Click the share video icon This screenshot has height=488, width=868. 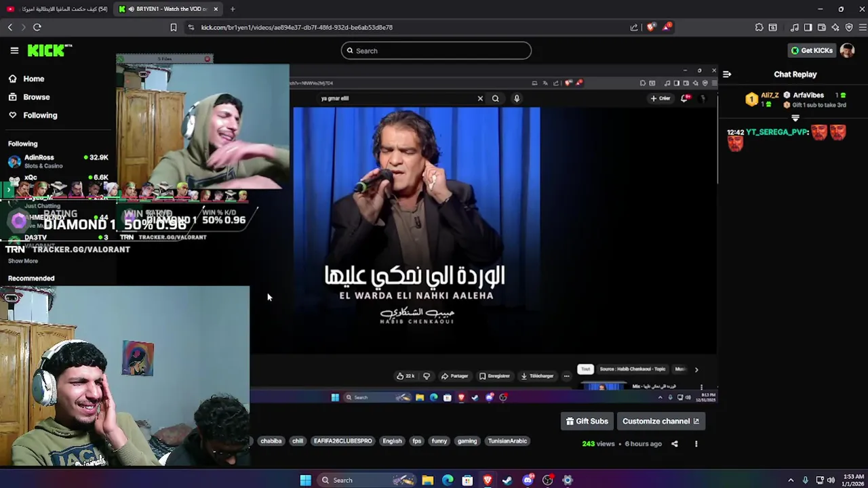tap(674, 444)
